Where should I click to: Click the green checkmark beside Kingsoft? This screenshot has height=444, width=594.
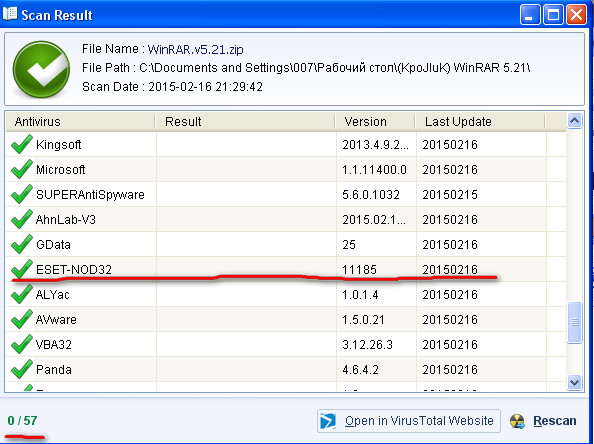[x=22, y=144]
